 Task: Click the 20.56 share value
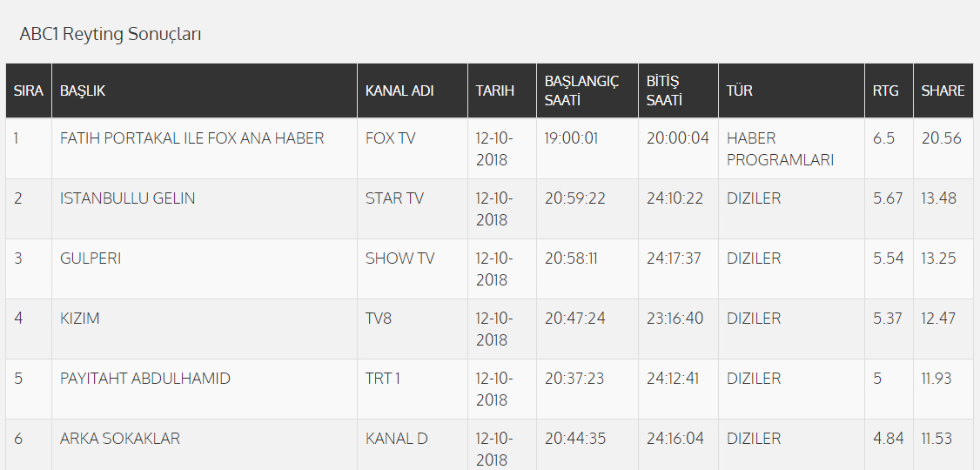(x=942, y=138)
